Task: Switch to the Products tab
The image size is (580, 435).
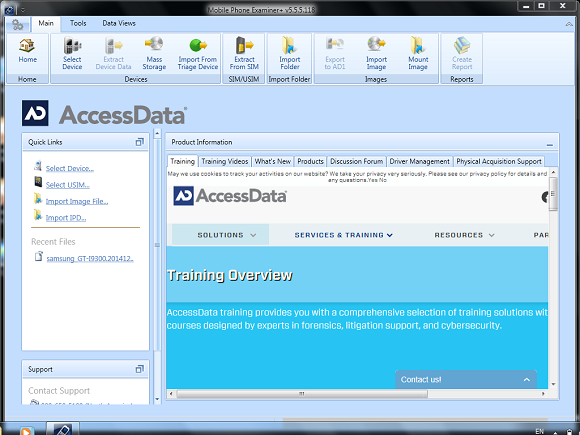Action: (x=310, y=161)
